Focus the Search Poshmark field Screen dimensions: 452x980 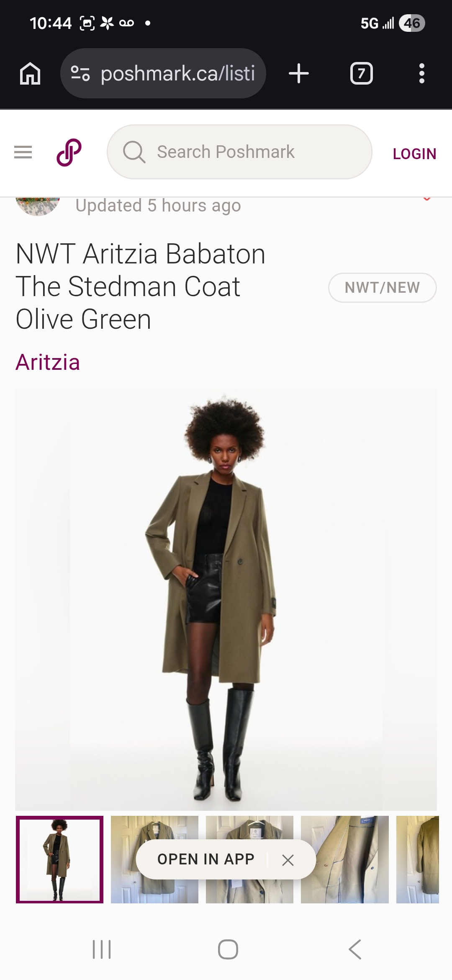point(239,152)
